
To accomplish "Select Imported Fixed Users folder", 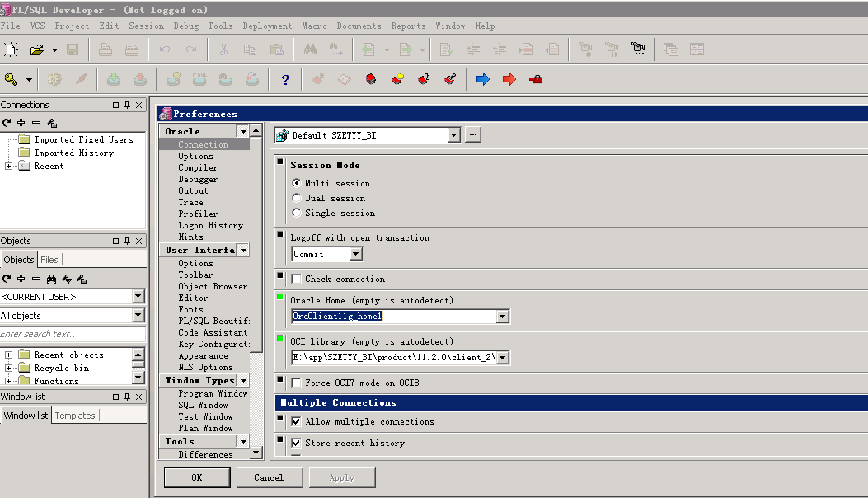I will 83,139.
